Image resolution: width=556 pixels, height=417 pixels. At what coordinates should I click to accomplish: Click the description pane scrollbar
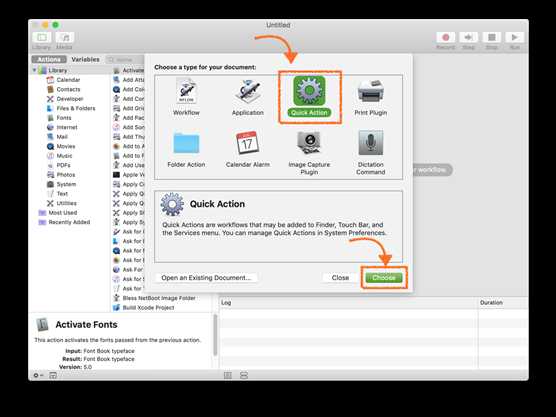tap(215, 335)
